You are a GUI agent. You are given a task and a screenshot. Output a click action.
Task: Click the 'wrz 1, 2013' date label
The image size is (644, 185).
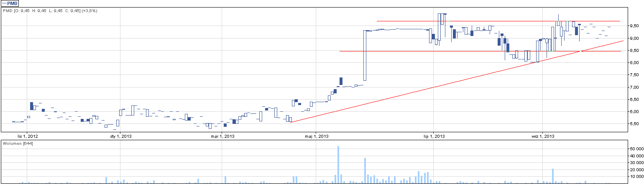coord(543,136)
